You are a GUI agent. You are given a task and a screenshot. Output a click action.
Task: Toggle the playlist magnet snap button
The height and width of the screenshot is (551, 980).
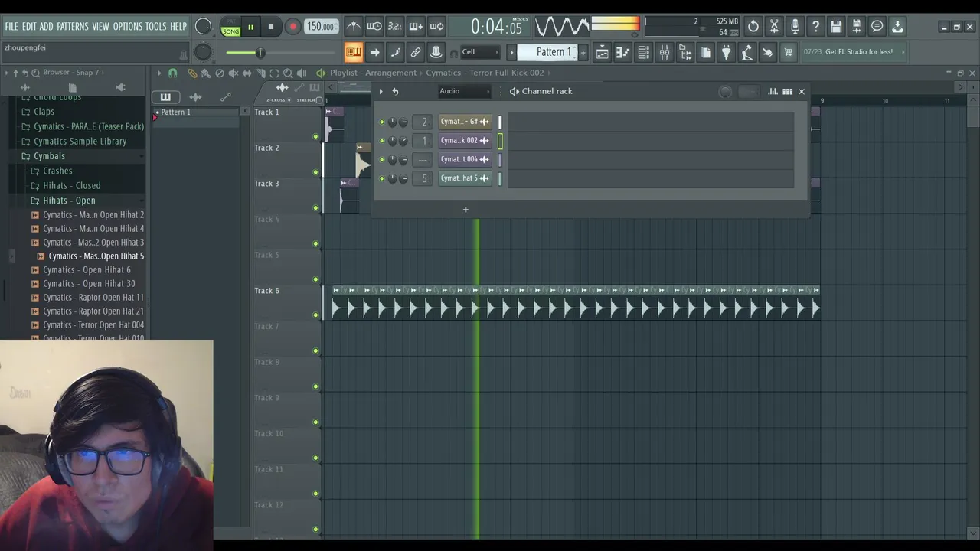coord(172,73)
